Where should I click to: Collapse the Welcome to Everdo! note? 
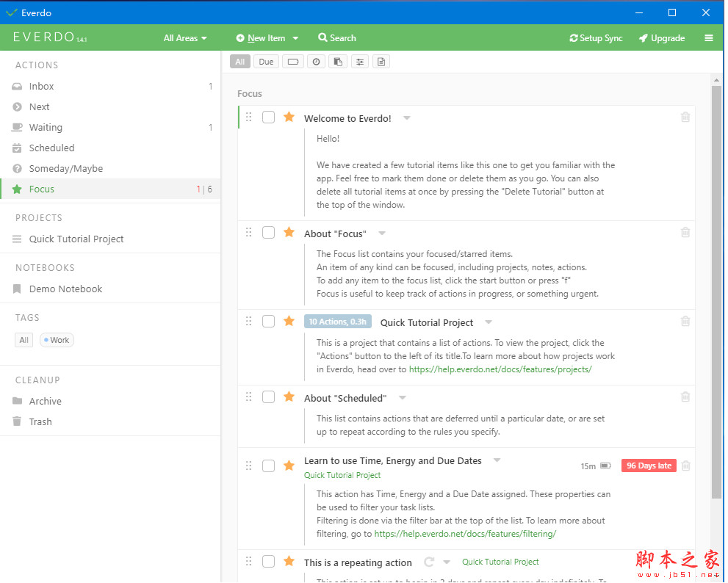[407, 118]
